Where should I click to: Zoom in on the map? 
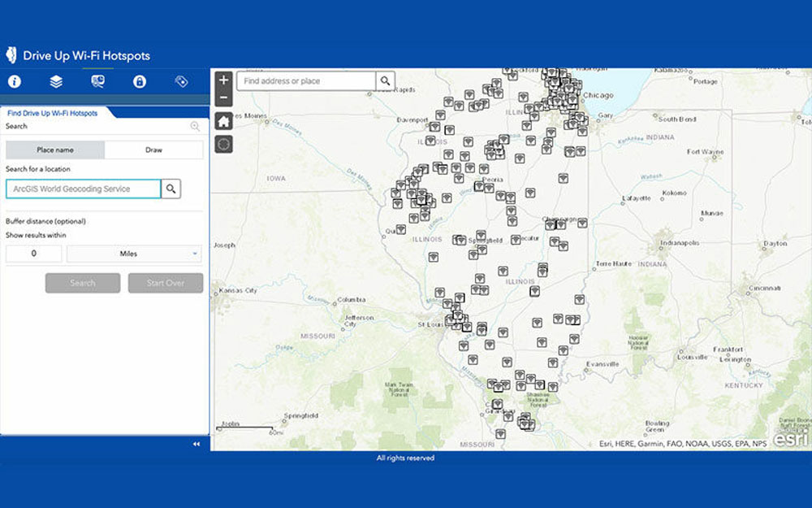[224, 80]
